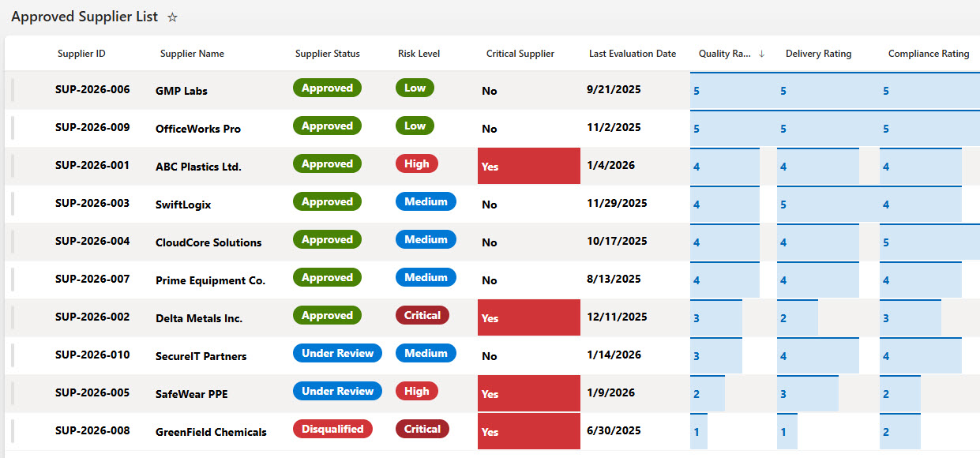Select the GreenField Chemicals row handle
This screenshot has height=458, width=980.
(x=13, y=431)
